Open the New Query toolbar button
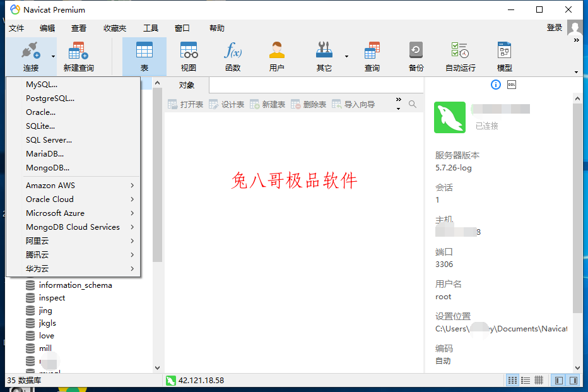This screenshot has width=588, height=392. tap(78, 56)
